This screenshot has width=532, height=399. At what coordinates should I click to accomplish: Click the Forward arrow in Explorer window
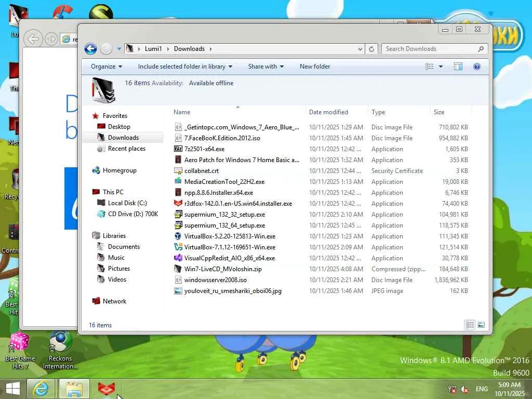[106, 49]
